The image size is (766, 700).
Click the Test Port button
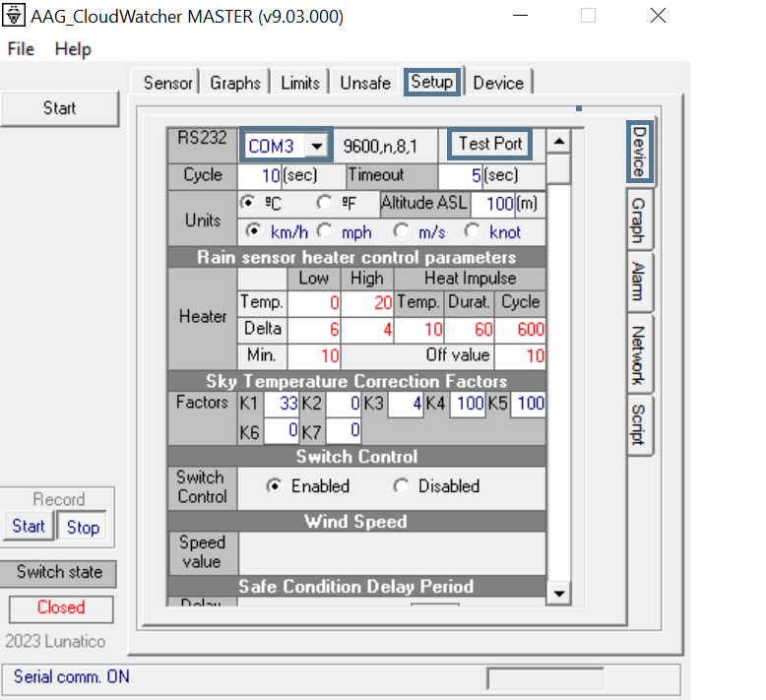coord(490,144)
